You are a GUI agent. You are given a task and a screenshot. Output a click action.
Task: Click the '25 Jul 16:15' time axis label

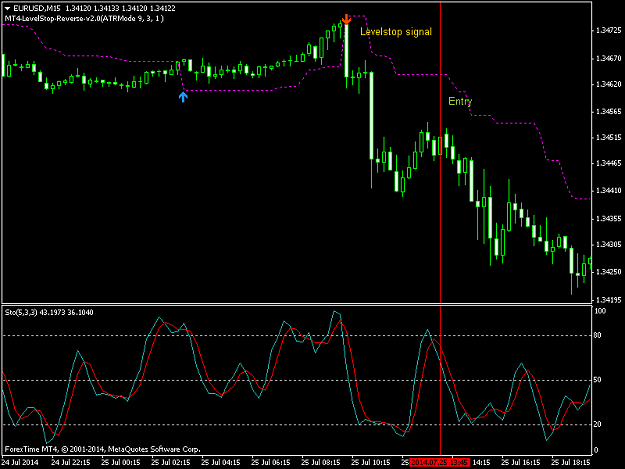click(521, 463)
